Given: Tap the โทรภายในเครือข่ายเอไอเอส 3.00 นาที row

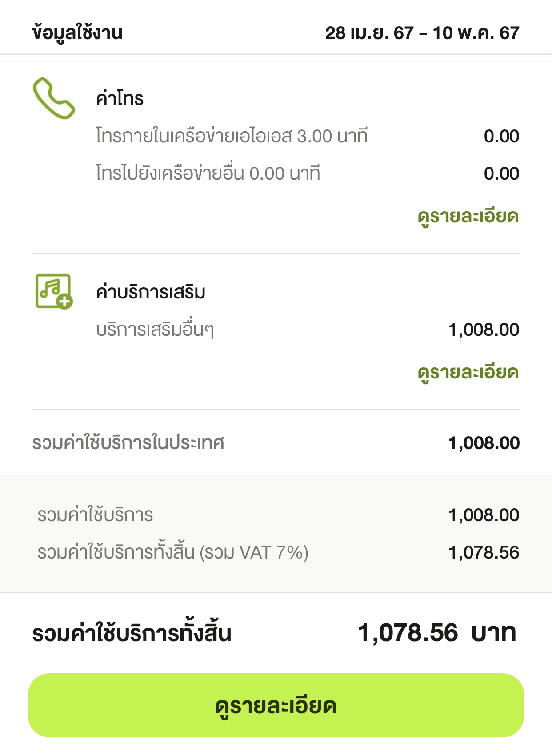Looking at the screenshot, I should tap(308, 136).
